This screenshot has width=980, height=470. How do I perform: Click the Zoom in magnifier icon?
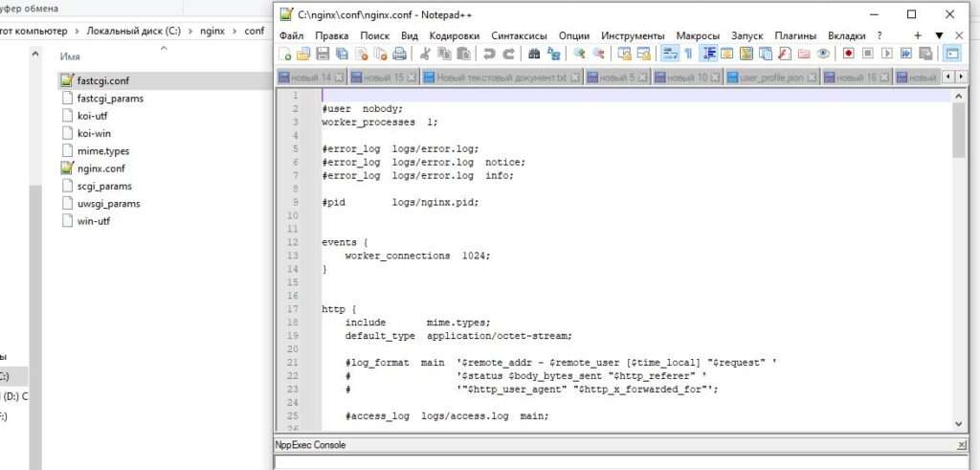point(579,54)
